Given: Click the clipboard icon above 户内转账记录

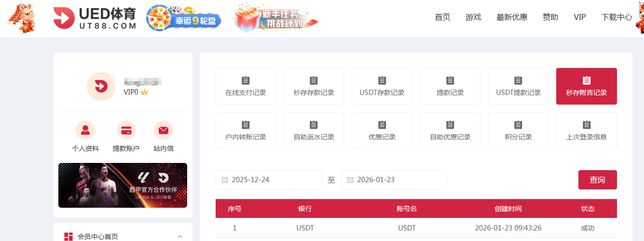Looking at the screenshot, I should tap(246, 125).
